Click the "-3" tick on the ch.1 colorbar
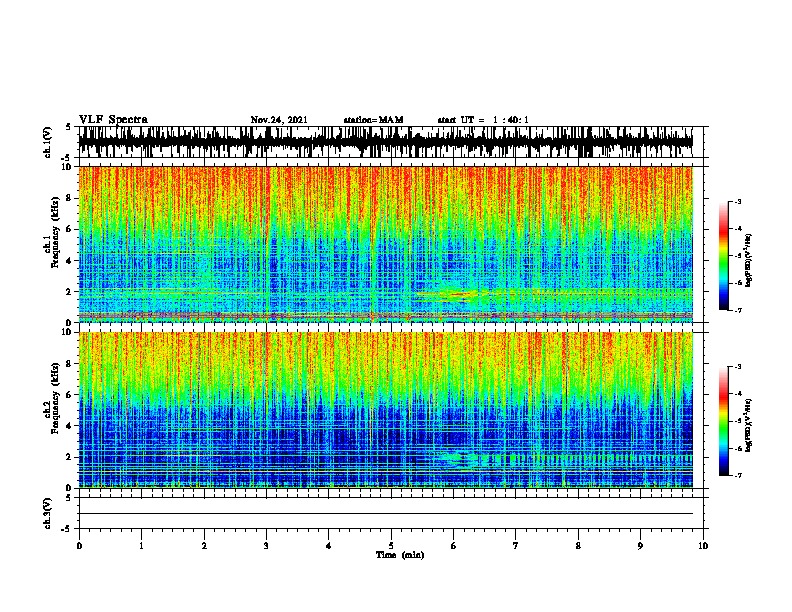The height and width of the screenshot is (612, 792). coord(737,201)
